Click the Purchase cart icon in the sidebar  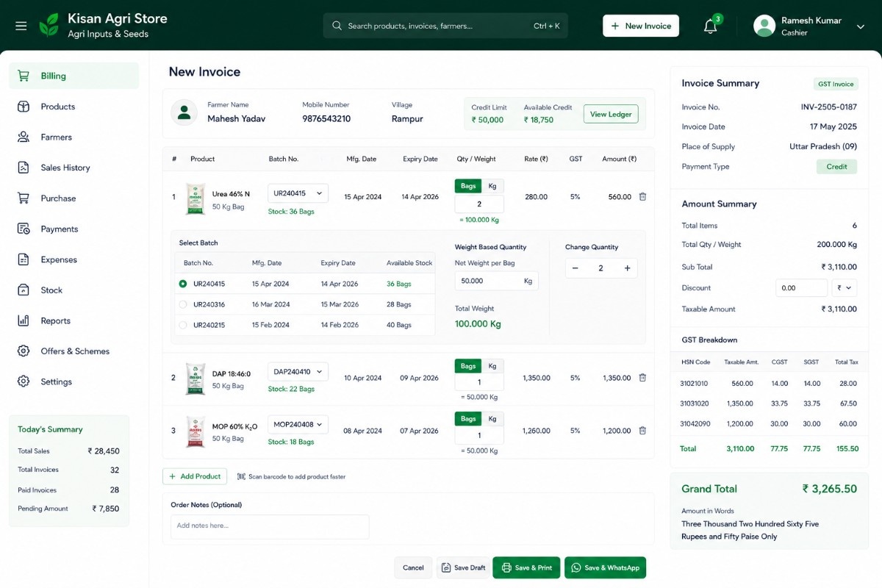coord(24,198)
